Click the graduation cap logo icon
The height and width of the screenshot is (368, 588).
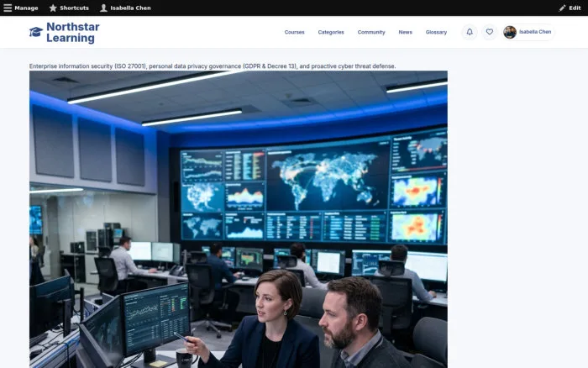36,32
